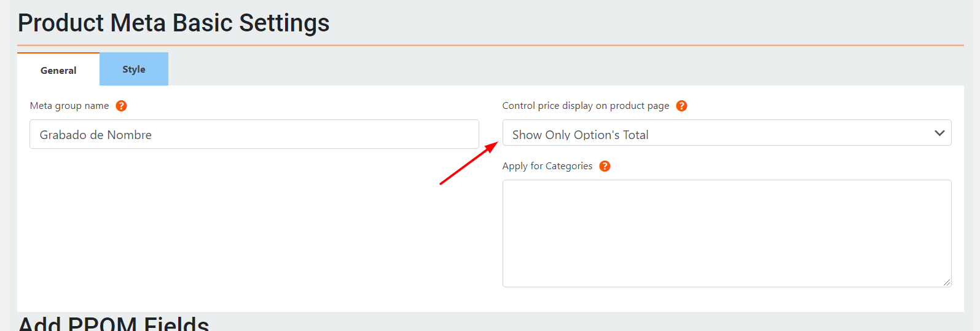
Task: Focus the Apply for Categories text area
Action: click(727, 233)
